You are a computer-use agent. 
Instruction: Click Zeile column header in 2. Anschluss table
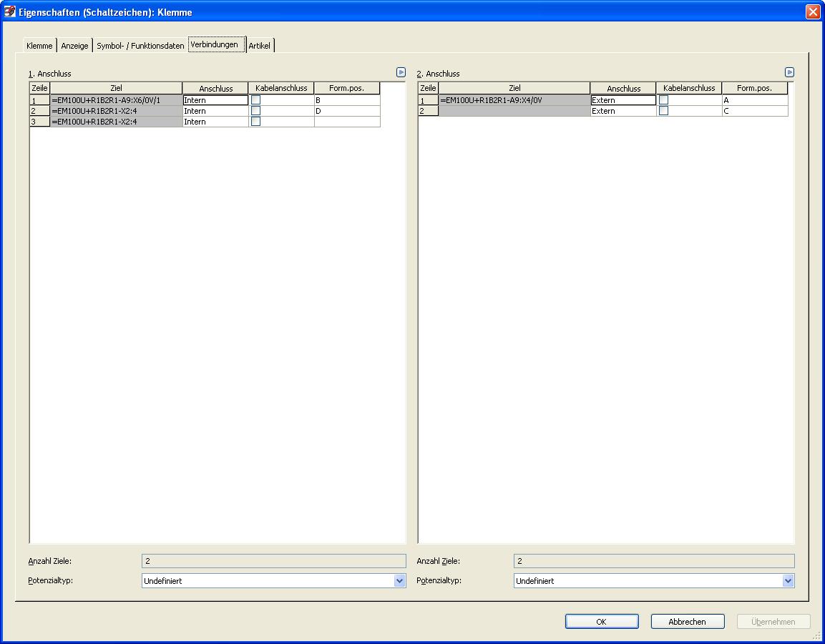428,88
